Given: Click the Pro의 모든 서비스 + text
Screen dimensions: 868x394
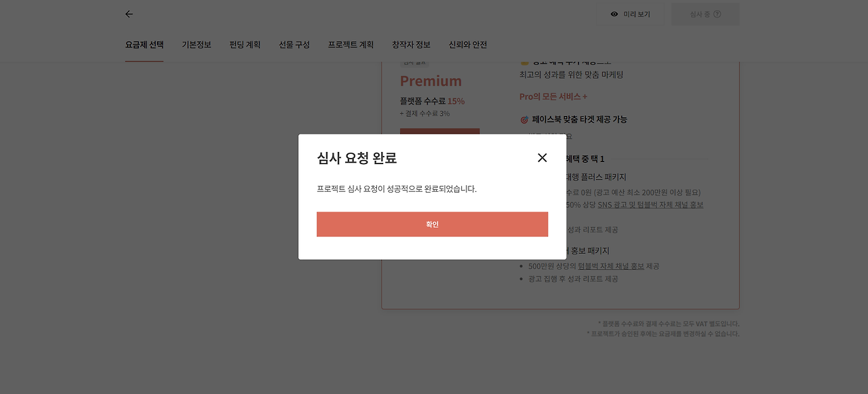Looking at the screenshot, I should [x=553, y=97].
